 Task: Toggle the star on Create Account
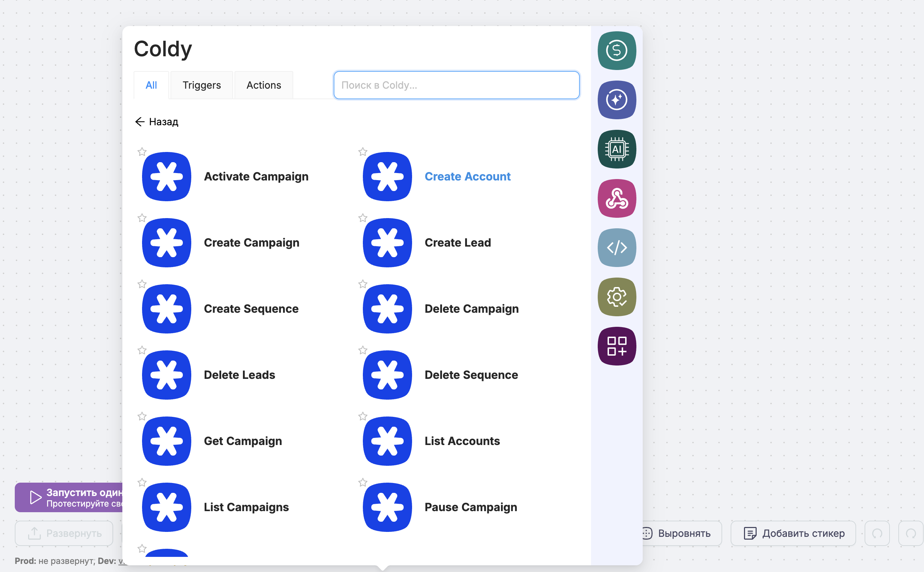pos(362,152)
